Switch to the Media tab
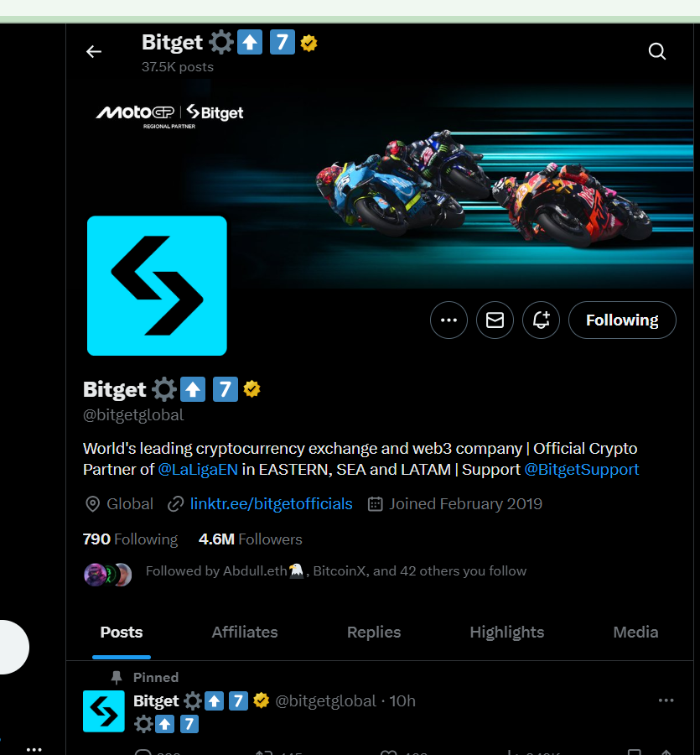 point(635,633)
